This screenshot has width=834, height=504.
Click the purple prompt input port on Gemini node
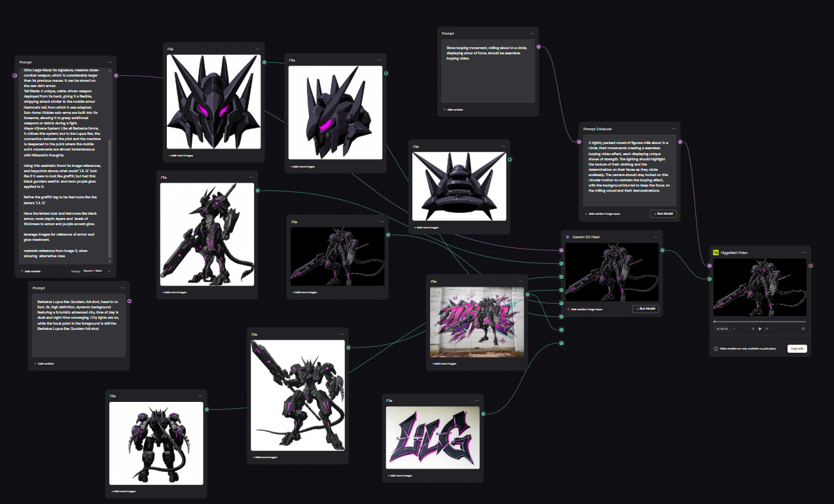(562, 250)
